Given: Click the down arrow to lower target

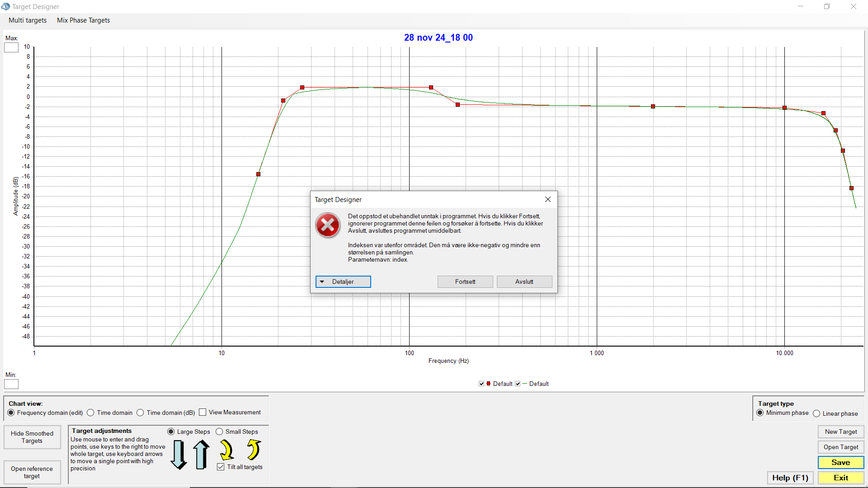Looking at the screenshot, I should pos(179,454).
